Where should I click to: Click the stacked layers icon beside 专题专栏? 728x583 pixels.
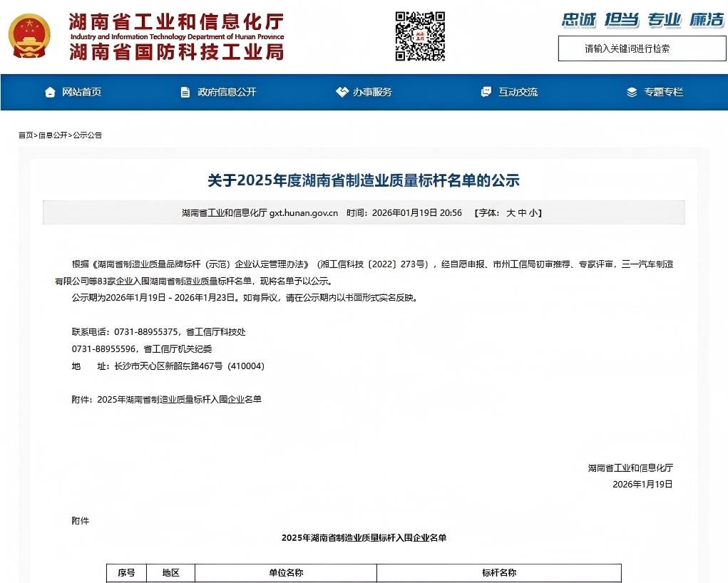click(632, 92)
